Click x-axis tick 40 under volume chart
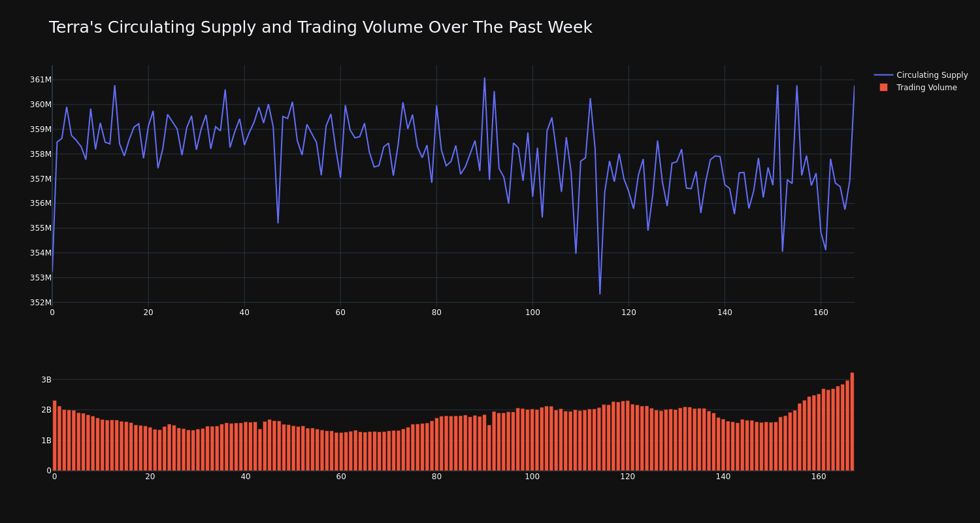980x523 pixels. [246, 477]
